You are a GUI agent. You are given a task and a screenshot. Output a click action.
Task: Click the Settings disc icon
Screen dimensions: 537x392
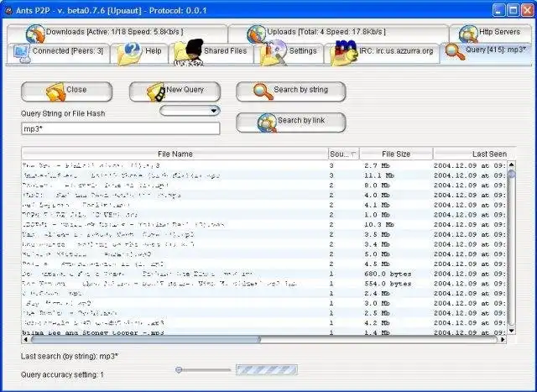(x=274, y=53)
